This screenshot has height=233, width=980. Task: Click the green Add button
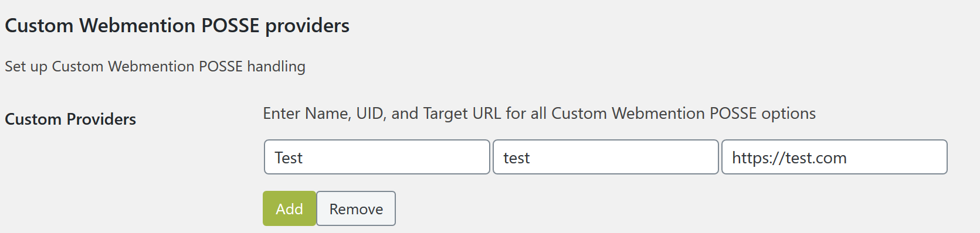coord(289,208)
